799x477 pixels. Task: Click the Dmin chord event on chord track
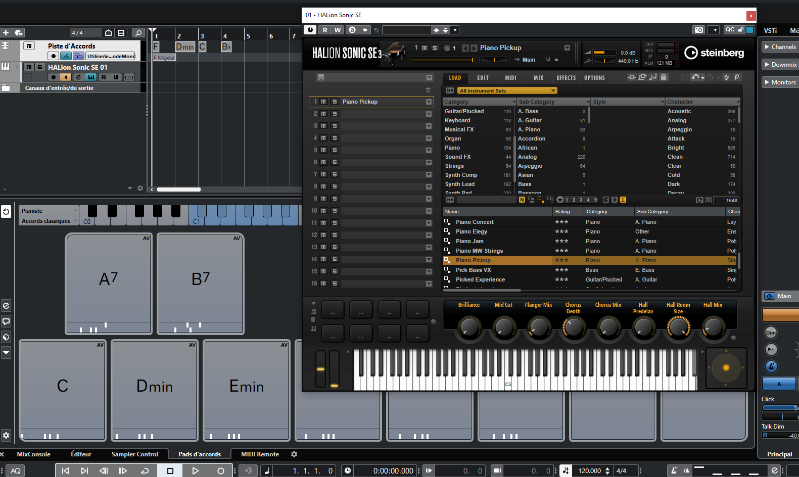[x=185, y=46]
